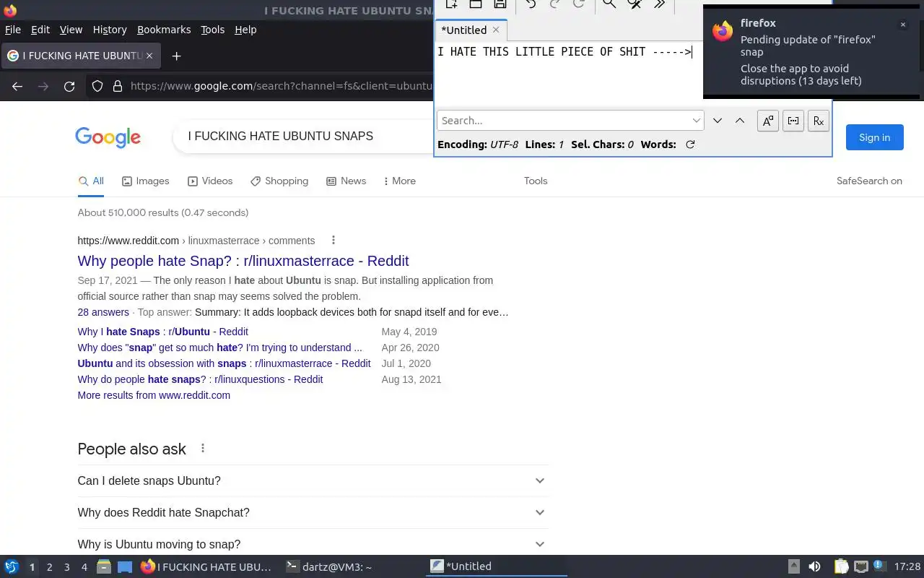Open the taskbar application menu icon
The width and height of the screenshot is (924, 578).
(12, 567)
